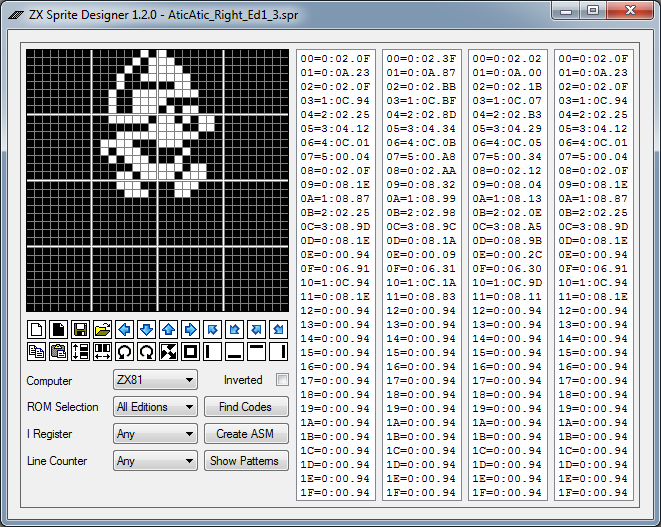661x527 pixels.
Task: Open the I Register dropdown
Action: click(155, 434)
